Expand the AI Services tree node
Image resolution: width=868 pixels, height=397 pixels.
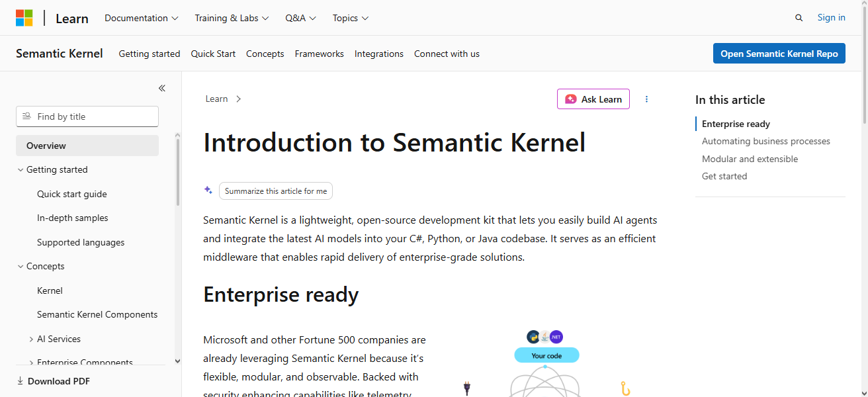coord(31,339)
